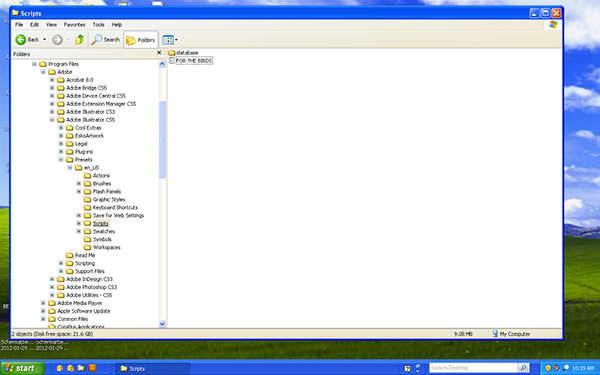
Task: Launch the orange quick launch icon
Action: coord(92,368)
